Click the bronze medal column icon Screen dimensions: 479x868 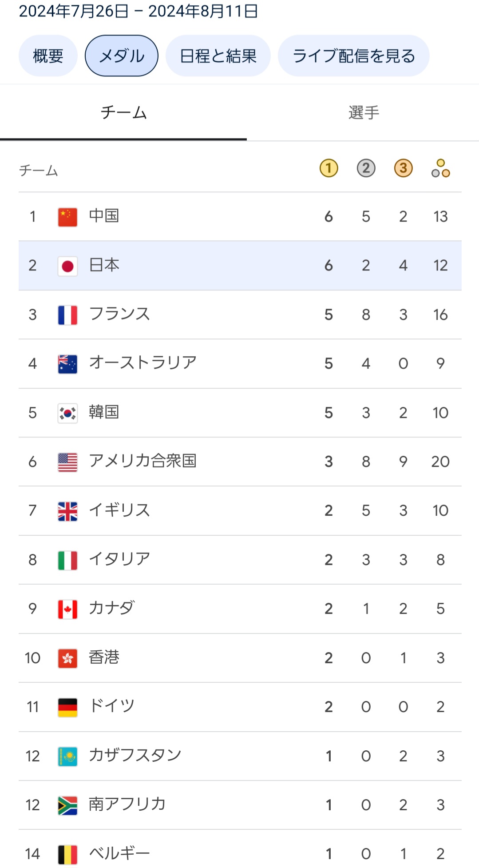[x=403, y=168]
